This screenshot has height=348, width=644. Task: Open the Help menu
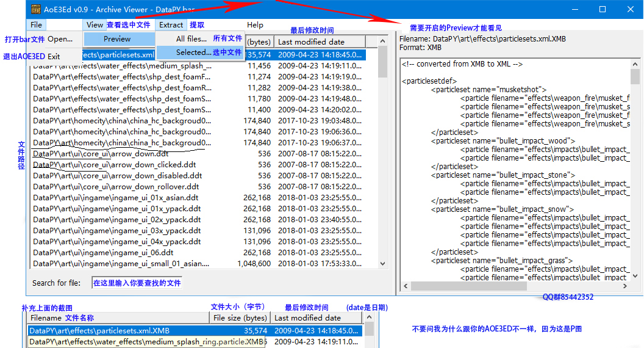255,24
